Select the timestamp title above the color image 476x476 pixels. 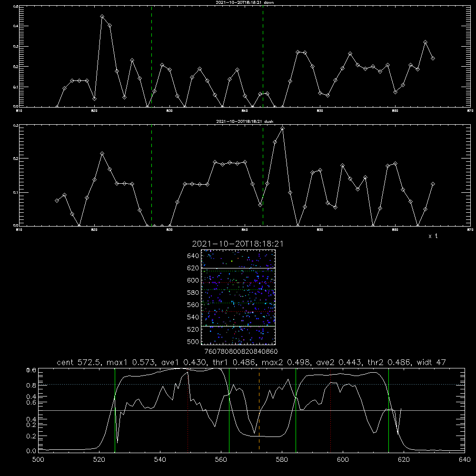(238, 244)
